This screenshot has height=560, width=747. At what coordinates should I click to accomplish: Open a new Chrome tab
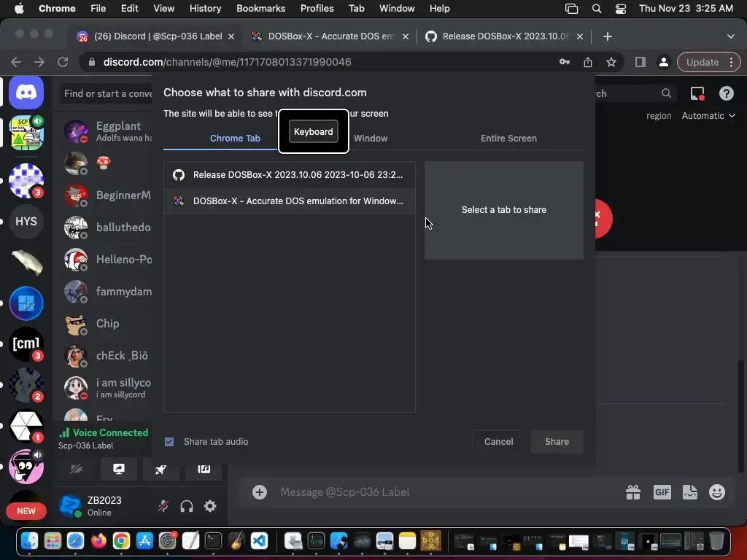[x=608, y=36]
